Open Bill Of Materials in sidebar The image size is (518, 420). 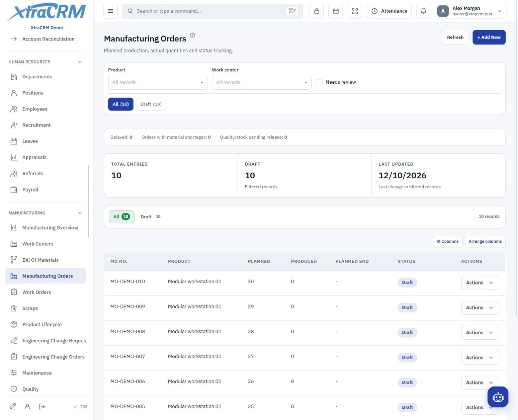[46, 260]
